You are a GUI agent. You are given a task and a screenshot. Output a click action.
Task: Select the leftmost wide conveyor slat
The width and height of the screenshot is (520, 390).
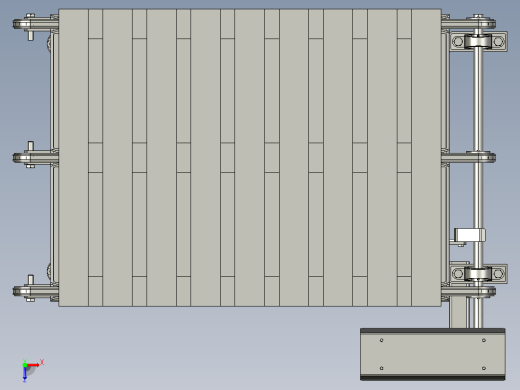tap(73, 157)
